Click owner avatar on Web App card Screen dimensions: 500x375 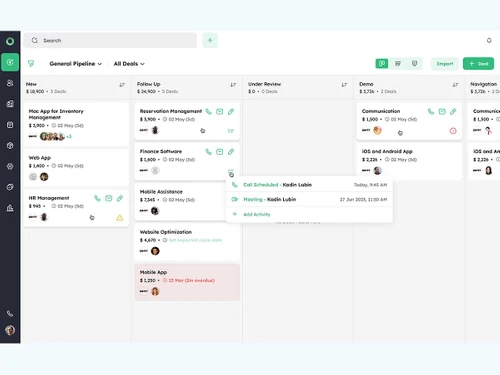44,177
